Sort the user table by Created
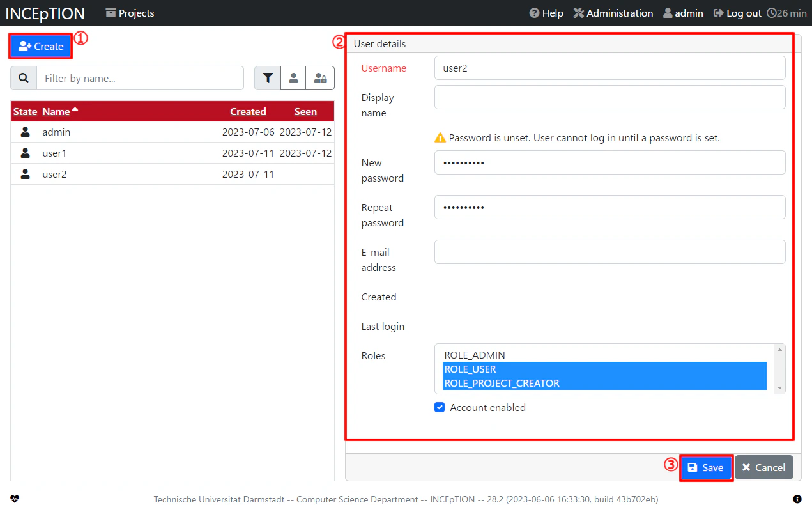This screenshot has width=812, height=505. coord(248,111)
